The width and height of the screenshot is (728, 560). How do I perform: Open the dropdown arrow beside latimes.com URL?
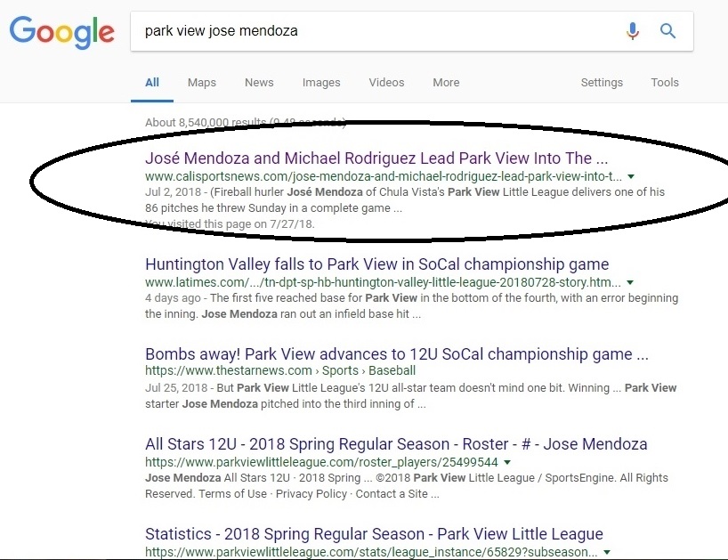630,282
